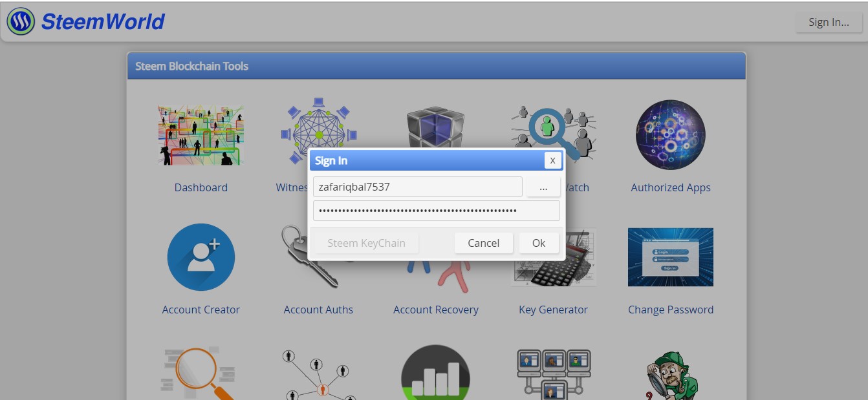Screen dimensions: 868x400
Task: Click the username field zafariqbal7537
Action: [417, 187]
